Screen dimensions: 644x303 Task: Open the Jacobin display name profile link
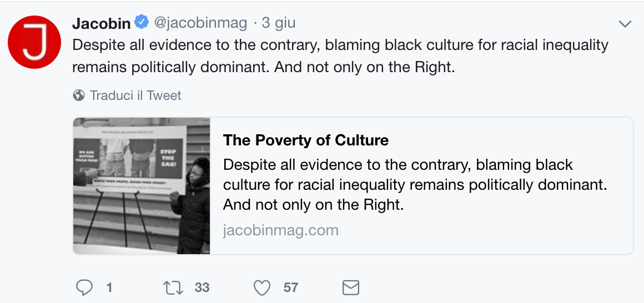[x=102, y=23]
